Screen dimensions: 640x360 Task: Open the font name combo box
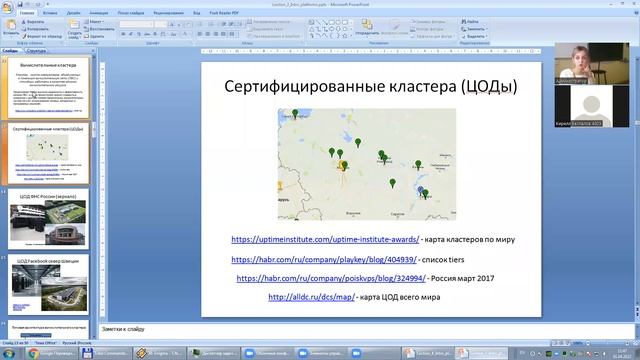click(136, 24)
